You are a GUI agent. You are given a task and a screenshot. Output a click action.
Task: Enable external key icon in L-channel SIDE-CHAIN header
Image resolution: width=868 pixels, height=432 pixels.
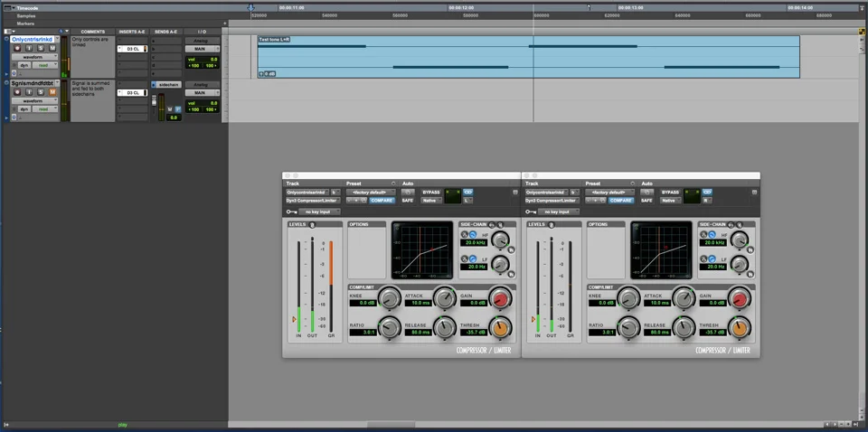492,224
